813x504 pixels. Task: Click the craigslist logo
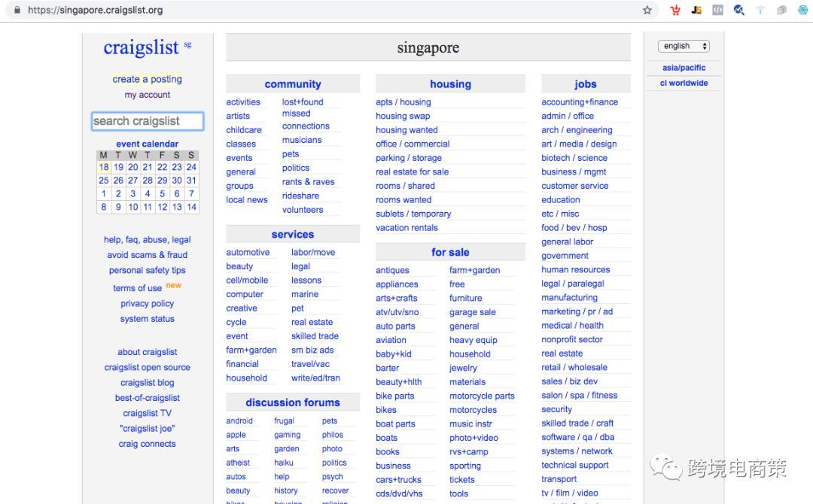tap(141, 47)
